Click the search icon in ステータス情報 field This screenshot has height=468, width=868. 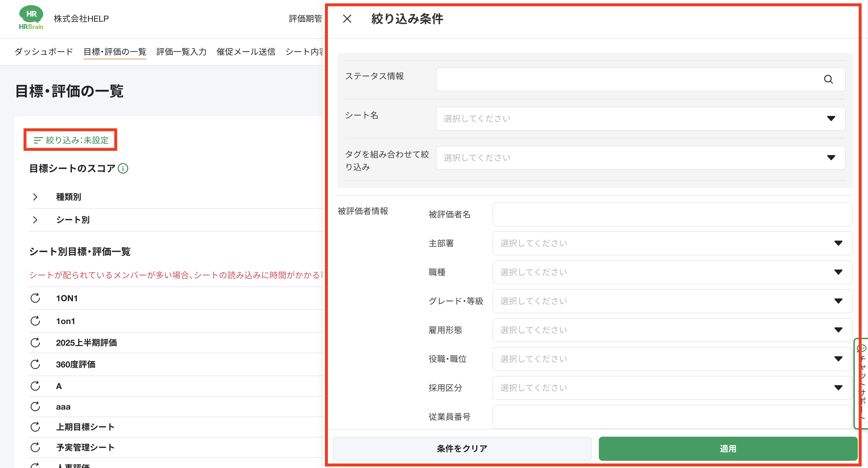828,80
